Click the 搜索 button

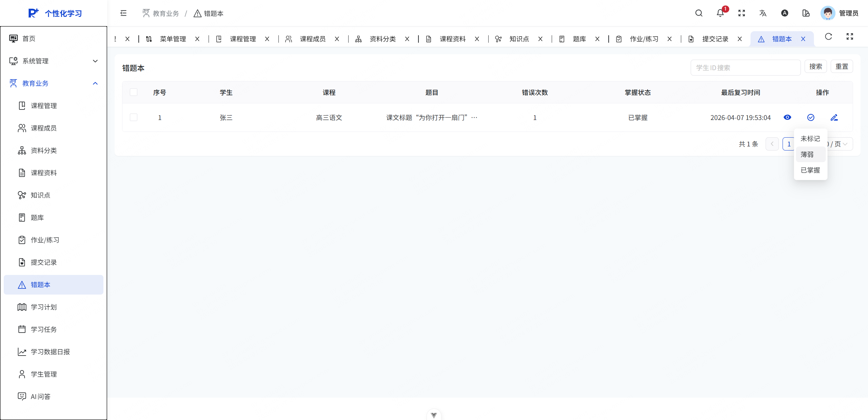point(815,67)
